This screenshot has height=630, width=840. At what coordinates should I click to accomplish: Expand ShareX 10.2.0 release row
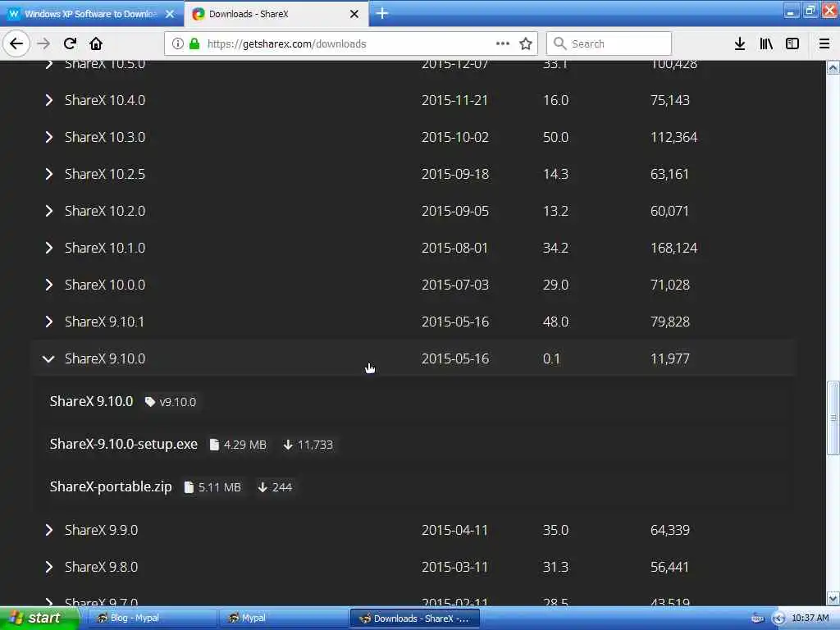coord(415,211)
